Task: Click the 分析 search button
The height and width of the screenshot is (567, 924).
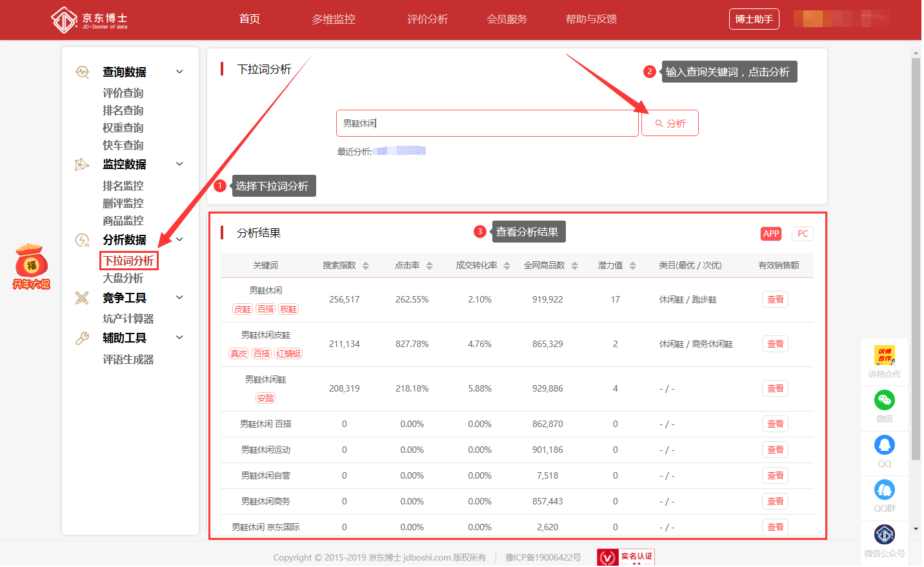Action: pos(670,123)
